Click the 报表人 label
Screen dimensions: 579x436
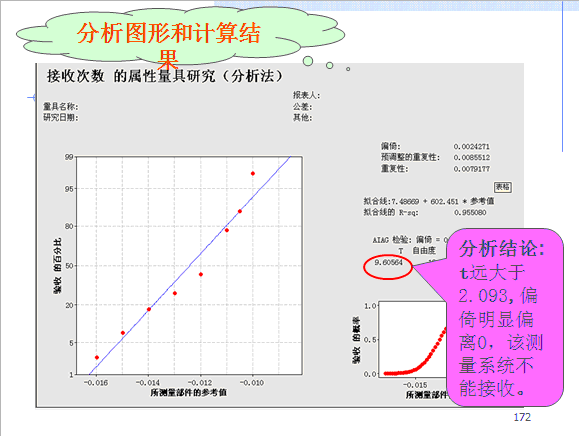coord(306,95)
